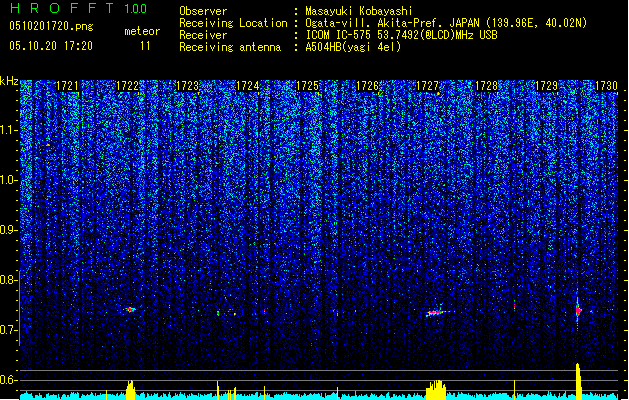
Task: Click the Ogata-vill. Akita-Pref. JAPAN location text
Action: 446,23
